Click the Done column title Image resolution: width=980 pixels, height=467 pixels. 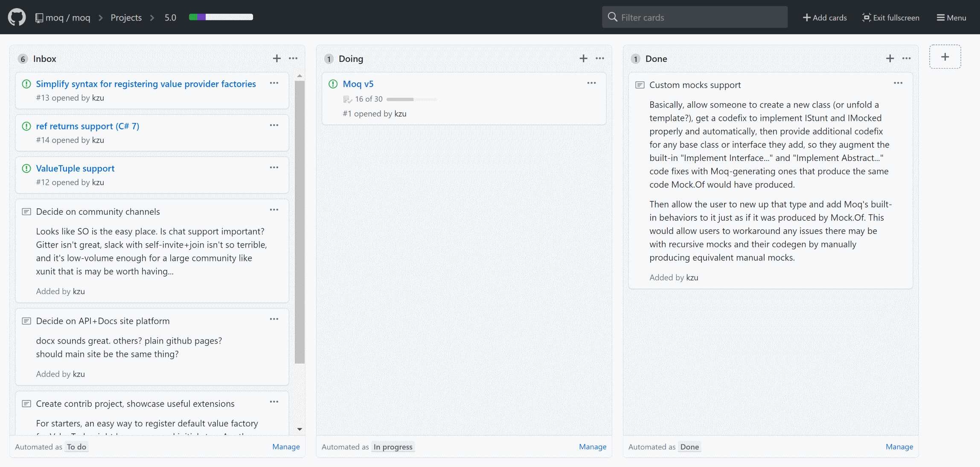point(656,59)
